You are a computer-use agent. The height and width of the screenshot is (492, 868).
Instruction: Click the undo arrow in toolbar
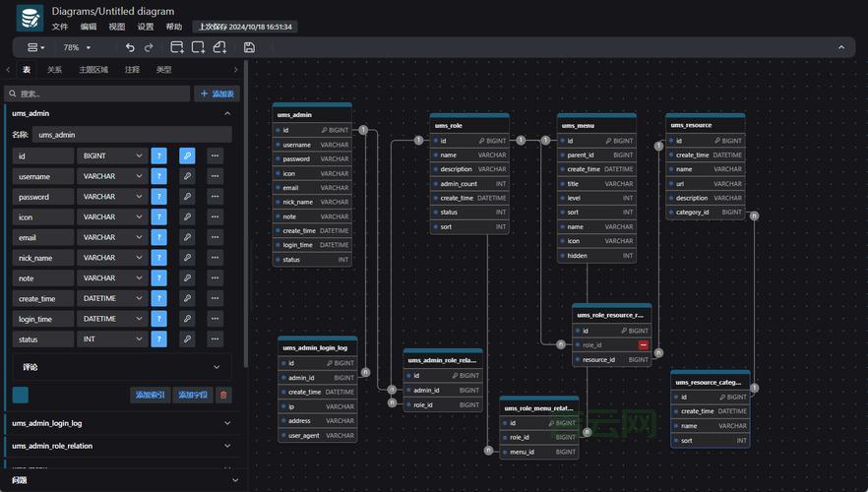130,47
